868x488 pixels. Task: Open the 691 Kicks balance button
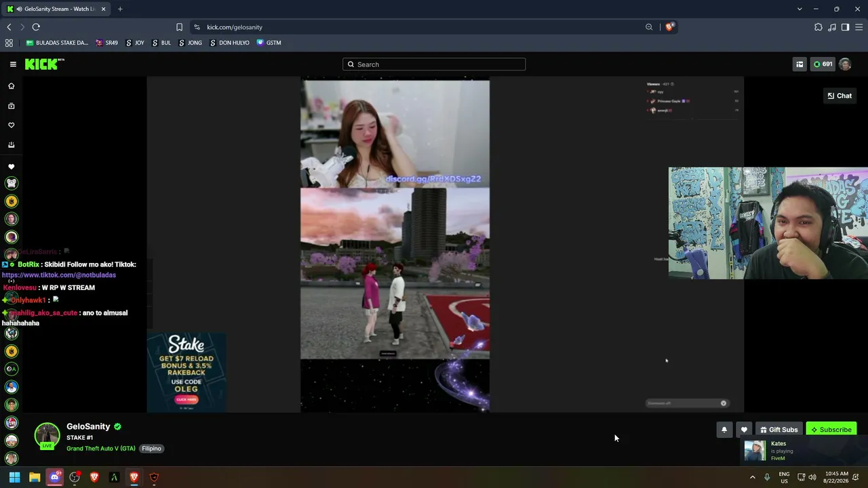click(823, 64)
